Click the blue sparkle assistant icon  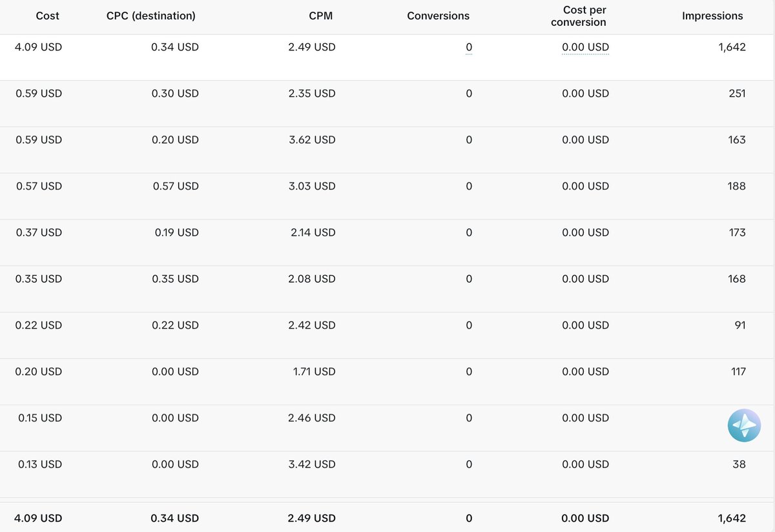745,425
